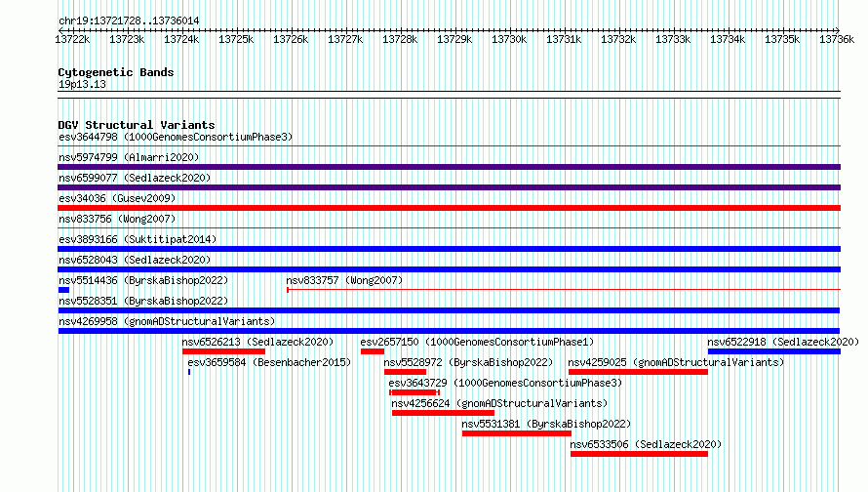Click the small blue bar under nsv5514436
868x492 pixels.
[63, 290]
